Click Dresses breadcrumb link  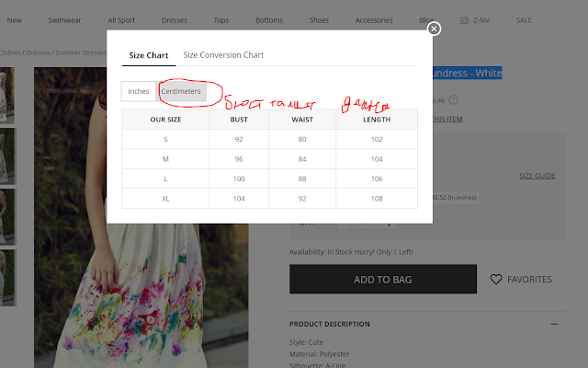38,52
